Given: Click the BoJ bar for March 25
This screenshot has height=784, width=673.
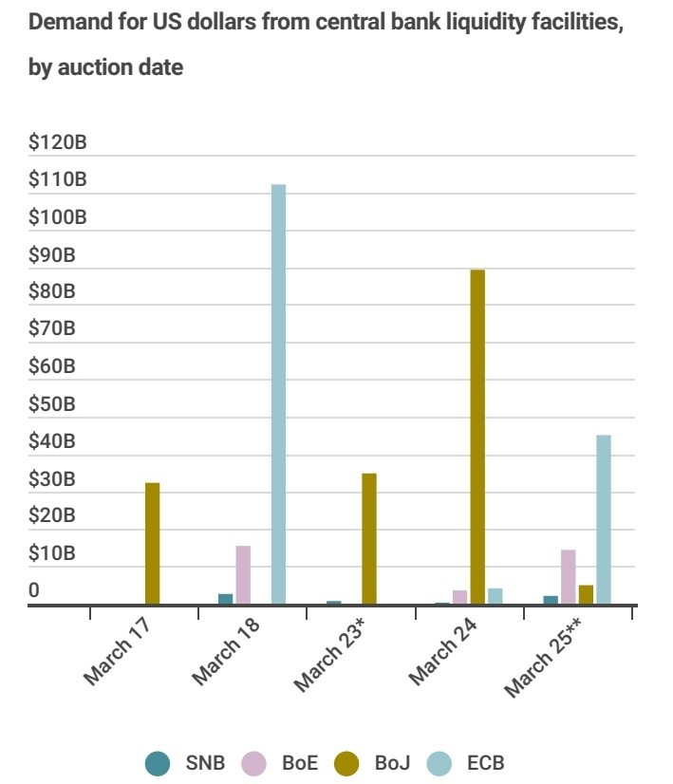Looking at the screenshot, I should (586, 594).
